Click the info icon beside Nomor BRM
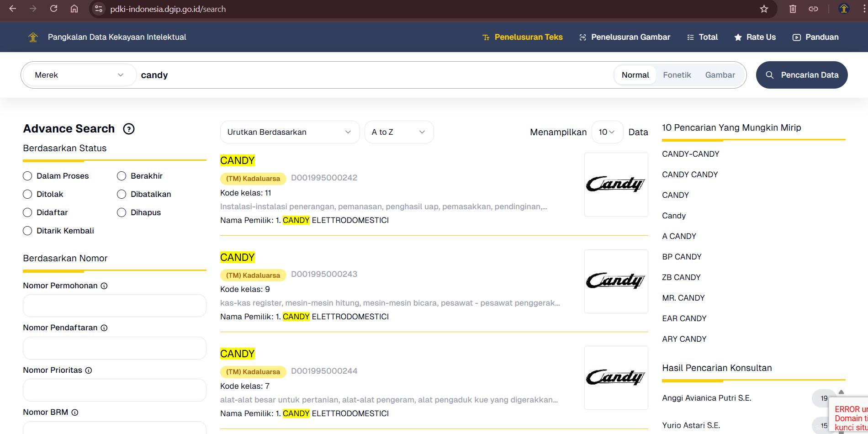This screenshot has height=434, width=868. coord(75,413)
